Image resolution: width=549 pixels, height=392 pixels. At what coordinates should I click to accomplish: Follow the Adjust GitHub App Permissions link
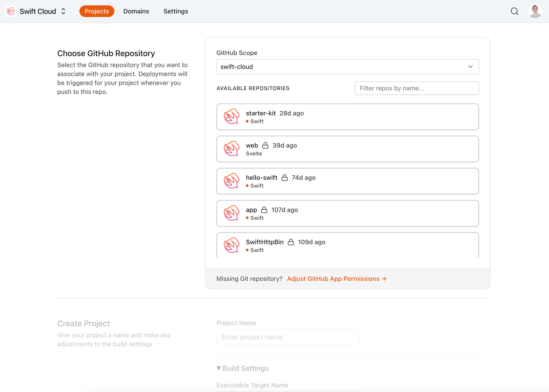coord(336,279)
